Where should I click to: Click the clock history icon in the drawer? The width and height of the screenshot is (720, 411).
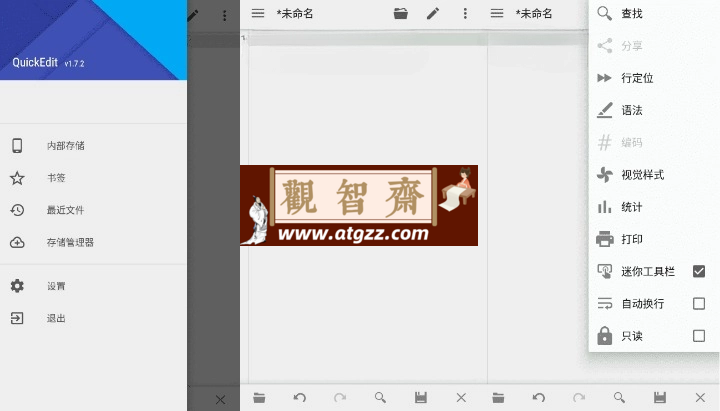tap(17, 210)
